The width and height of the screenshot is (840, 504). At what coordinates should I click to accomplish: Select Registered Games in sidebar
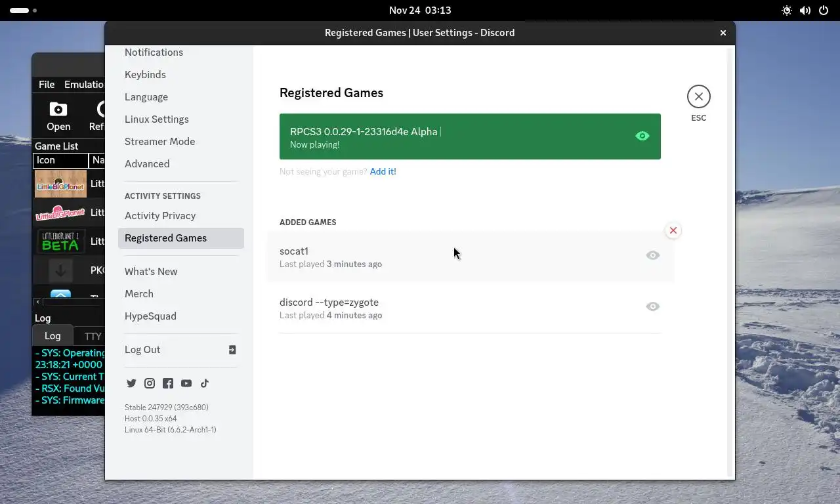(x=181, y=238)
